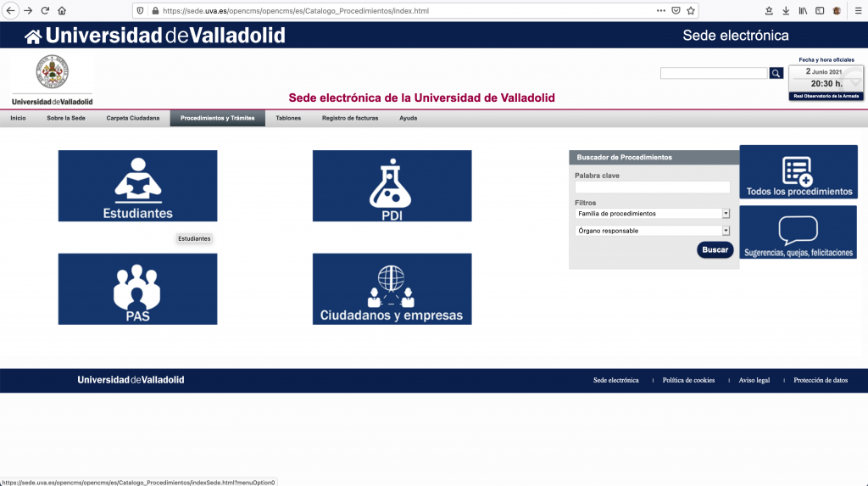
Task: Expand Órgano responsable dropdown
Action: click(x=652, y=231)
